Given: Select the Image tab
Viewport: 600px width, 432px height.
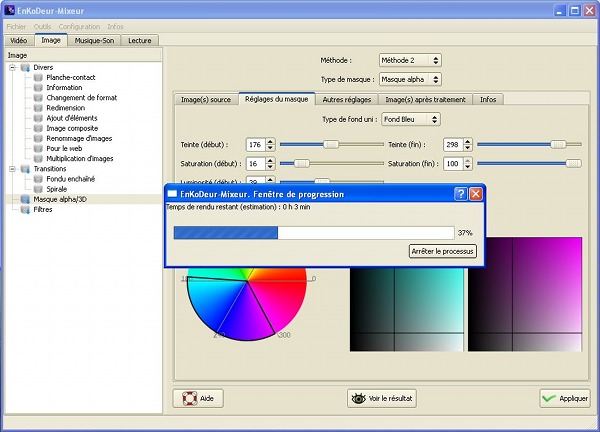Looking at the screenshot, I should coord(51,40).
